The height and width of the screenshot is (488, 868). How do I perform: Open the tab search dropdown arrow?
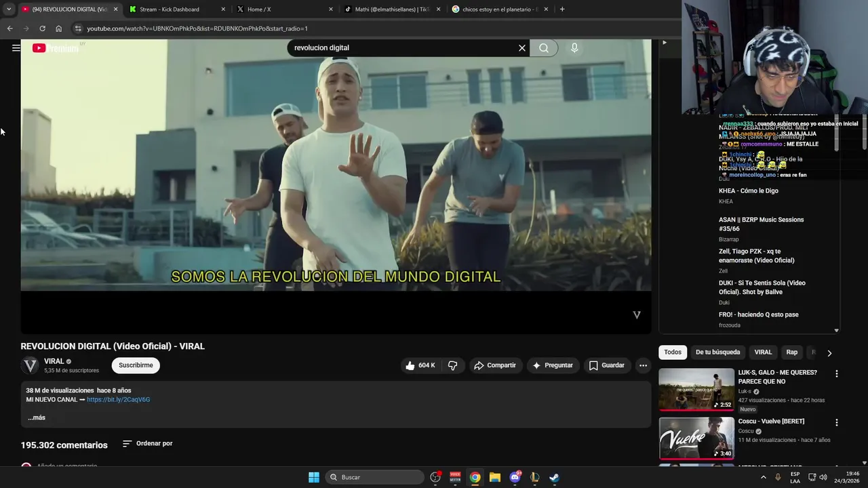pos(8,9)
